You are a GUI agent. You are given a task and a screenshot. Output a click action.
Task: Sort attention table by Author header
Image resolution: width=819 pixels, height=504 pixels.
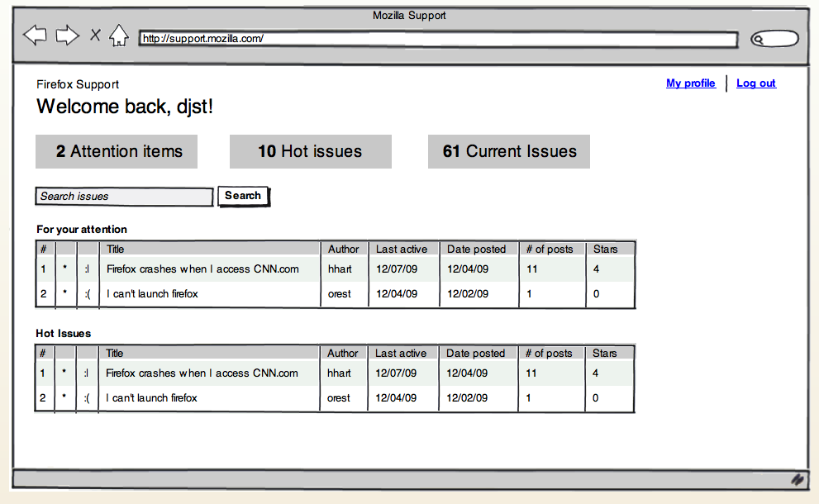[x=343, y=250]
